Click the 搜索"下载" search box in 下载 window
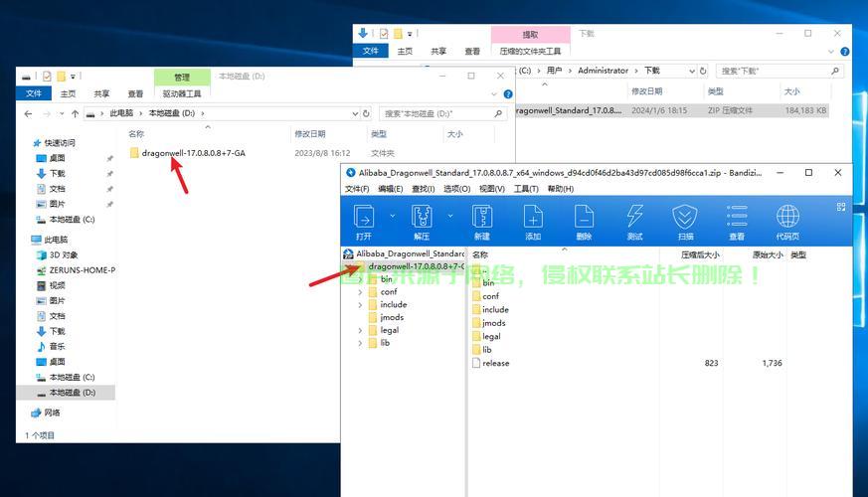This screenshot has height=497, width=868. (780, 71)
